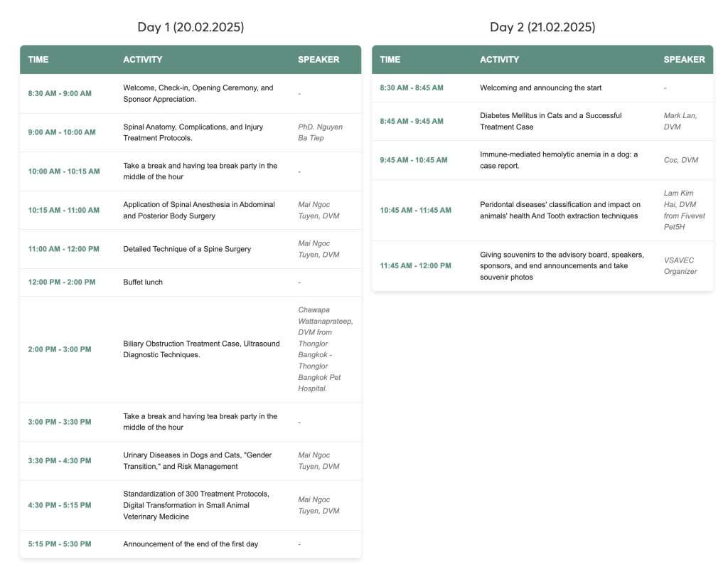This screenshot has width=728, height=572.
Task: Click the Giving souvenirs to the advisory board activity
Action: 562,266
